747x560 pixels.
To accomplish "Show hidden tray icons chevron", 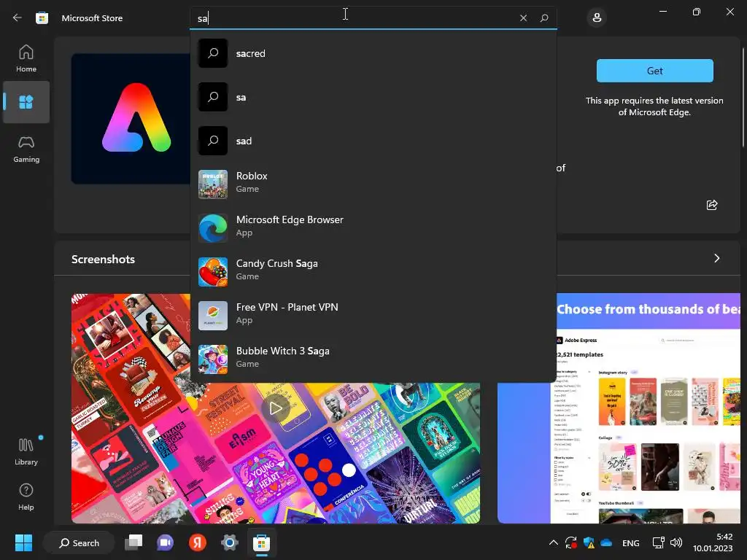I will (x=553, y=542).
